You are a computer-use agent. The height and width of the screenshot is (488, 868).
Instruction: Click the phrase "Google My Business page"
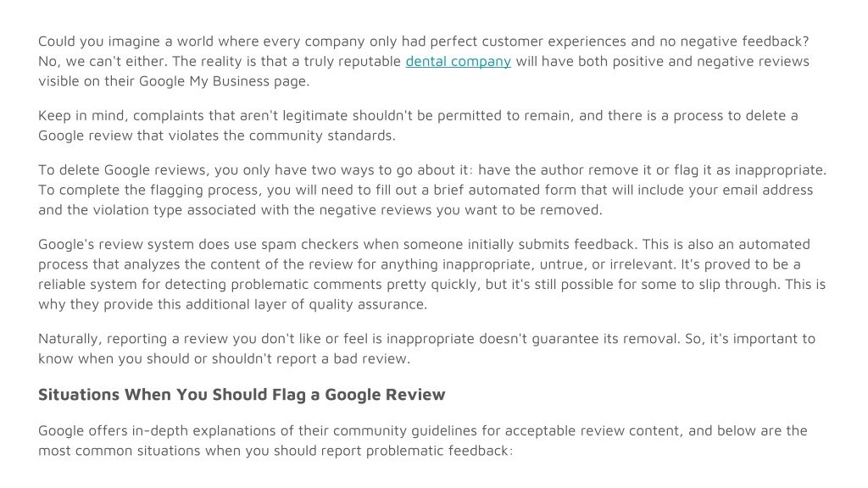(x=222, y=81)
